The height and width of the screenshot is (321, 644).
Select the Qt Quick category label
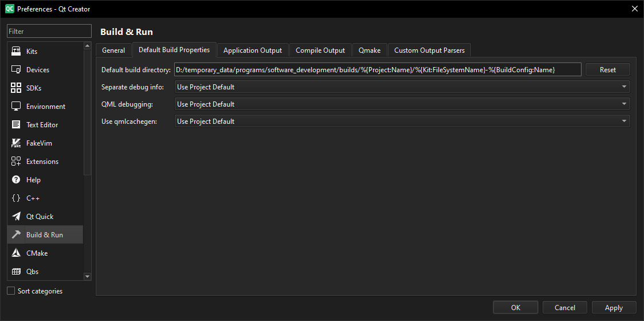(40, 217)
